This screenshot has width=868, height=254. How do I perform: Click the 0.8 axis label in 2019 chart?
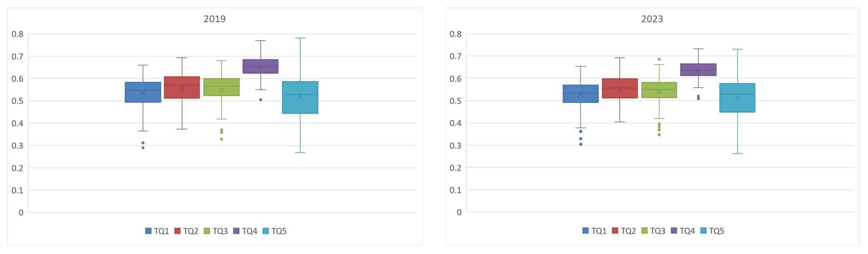point(18,34)
